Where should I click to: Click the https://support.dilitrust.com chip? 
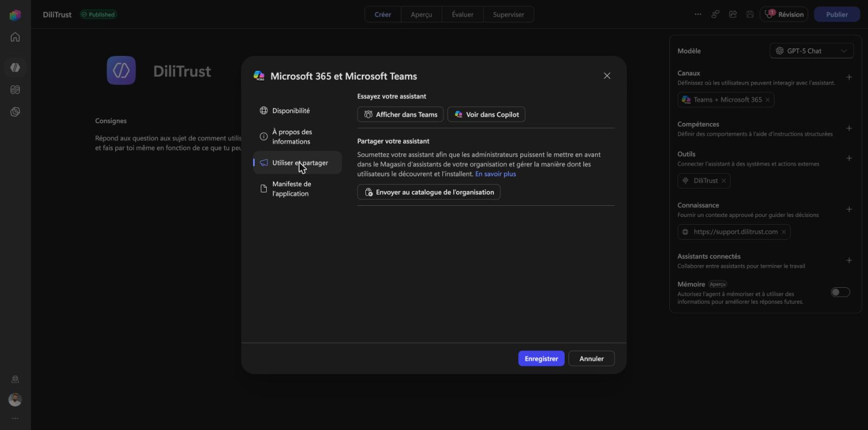coord(735,232)
